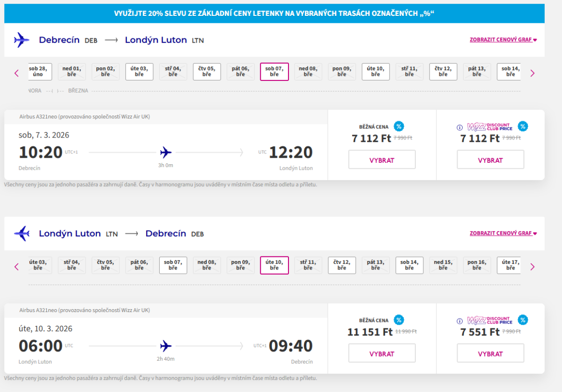
Task: Expand the outbound Zobrazit cenový graf
Action: tap(503, 40)
